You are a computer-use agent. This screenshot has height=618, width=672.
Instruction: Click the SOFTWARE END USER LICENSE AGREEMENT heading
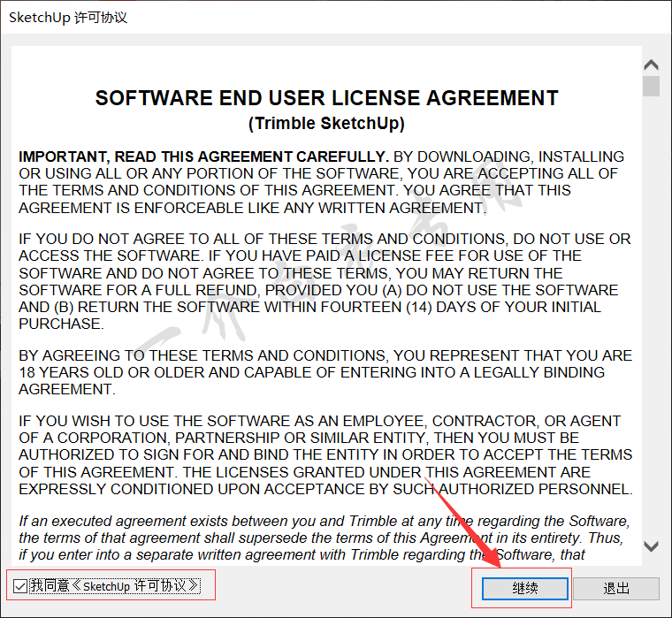point(326,98)
